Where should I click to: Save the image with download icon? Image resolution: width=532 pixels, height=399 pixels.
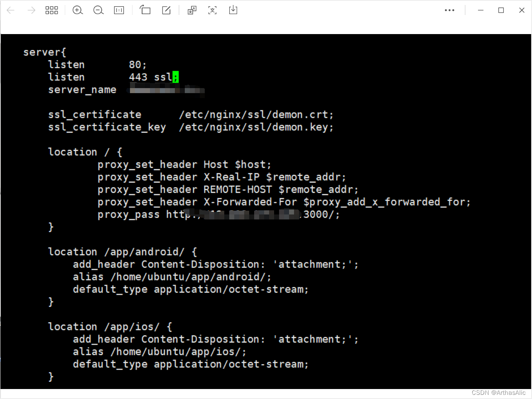click(x=233, y=10)
